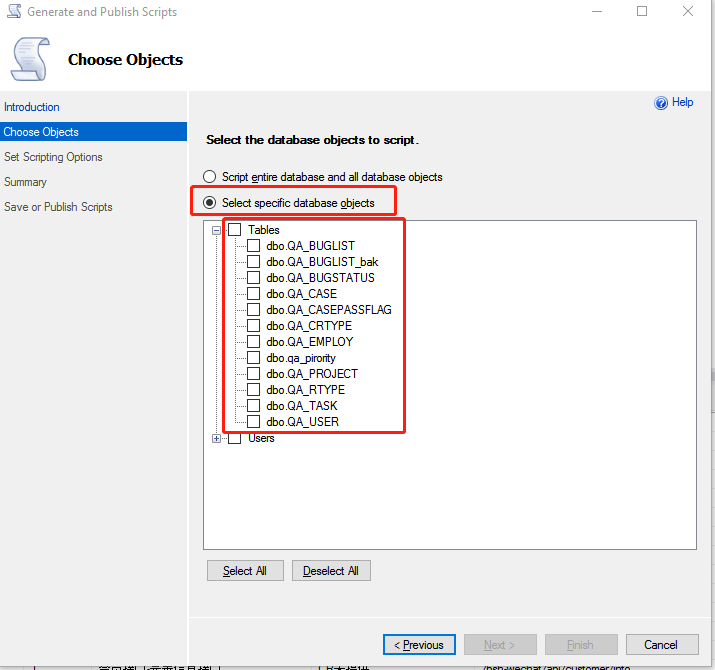The image size is (715, 670).
Task: Click the Select All button
Action: pos(245,571)
